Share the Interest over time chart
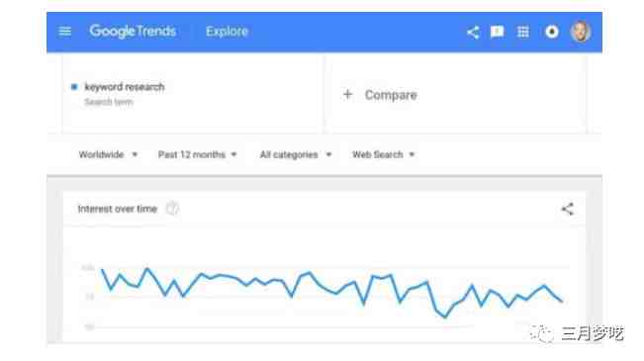Image resolution: width=644 pixels, height=361 pixels. point(567,209)
